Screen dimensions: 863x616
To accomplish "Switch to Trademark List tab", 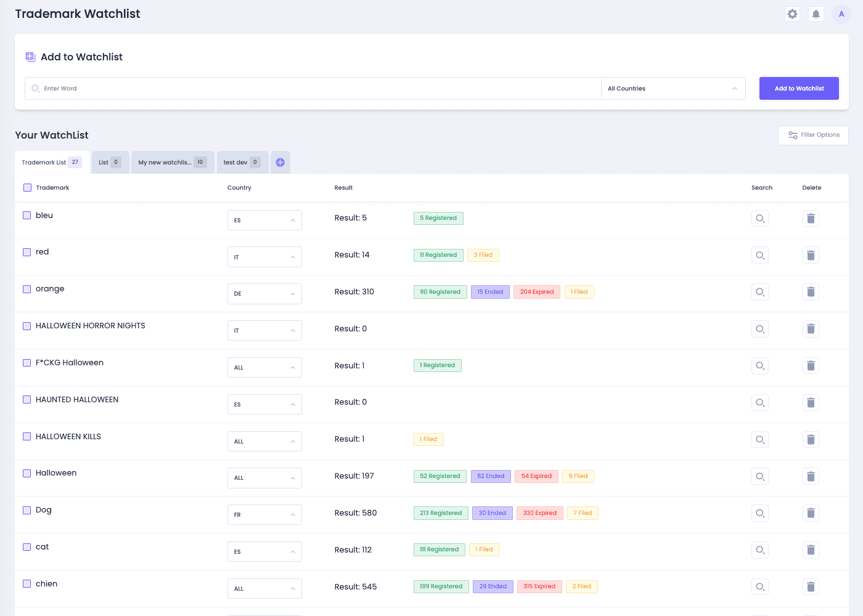I will click(52, 163).
